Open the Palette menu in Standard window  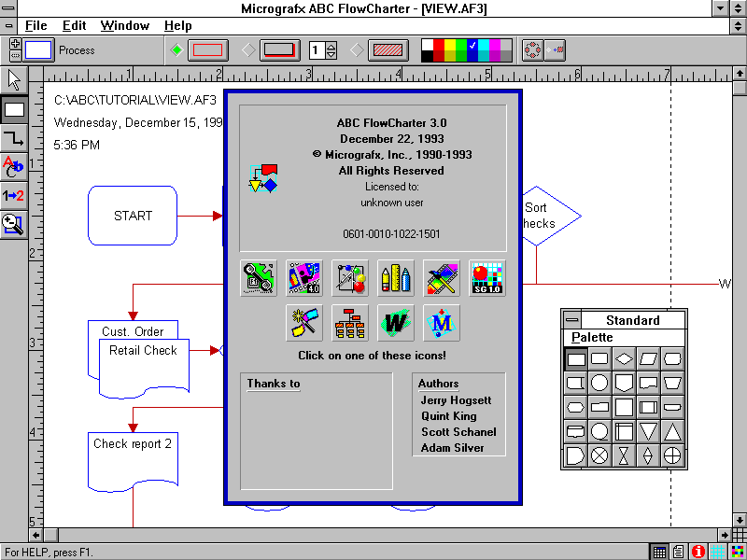[x=592, y=338]
